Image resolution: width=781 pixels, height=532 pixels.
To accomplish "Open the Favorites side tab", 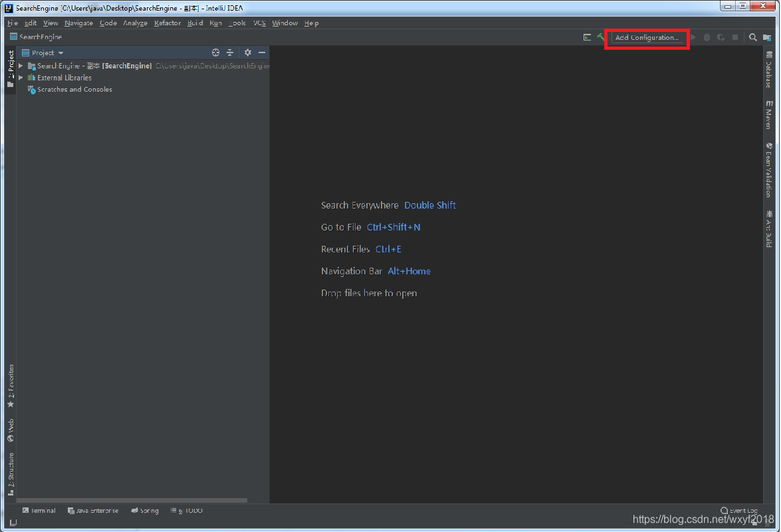I will point(11,386).
